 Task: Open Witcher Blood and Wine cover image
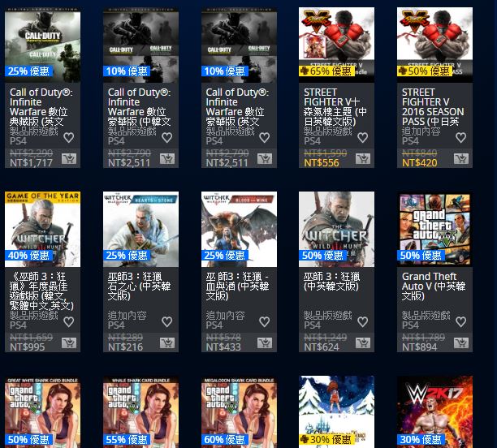click(239, 229)
